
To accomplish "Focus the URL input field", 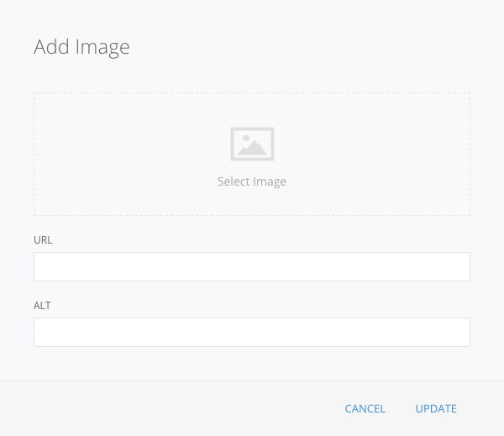I will [x=252, y=266].
